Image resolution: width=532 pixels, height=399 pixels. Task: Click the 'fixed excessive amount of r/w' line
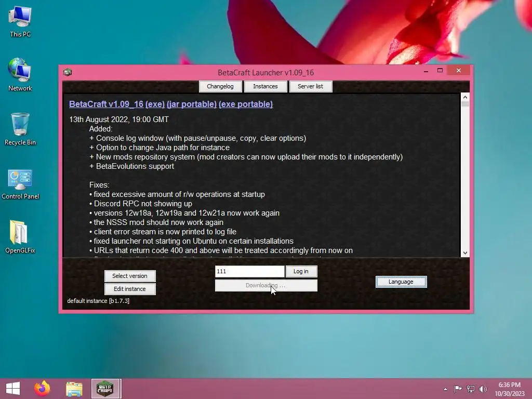(x=177, y=194)
